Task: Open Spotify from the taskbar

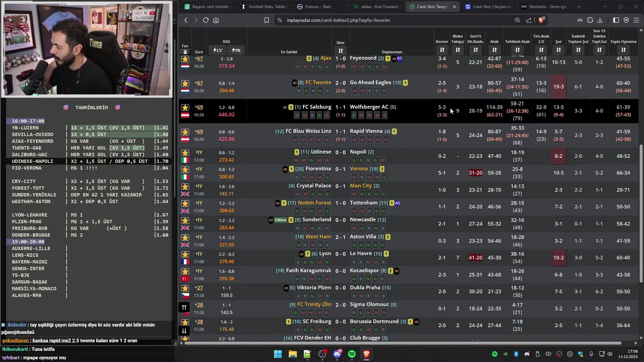Action: (x=352, y=354)
